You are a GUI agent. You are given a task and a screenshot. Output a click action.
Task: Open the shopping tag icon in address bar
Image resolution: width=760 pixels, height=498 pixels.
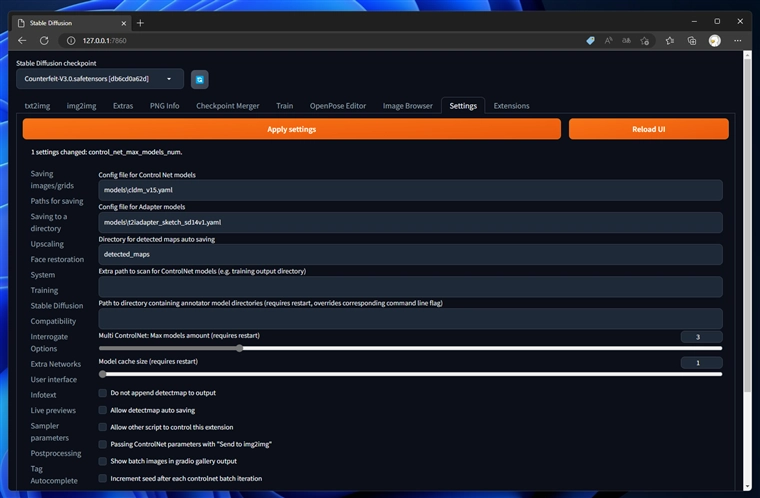pyautogui.click(x=590, y=41)
